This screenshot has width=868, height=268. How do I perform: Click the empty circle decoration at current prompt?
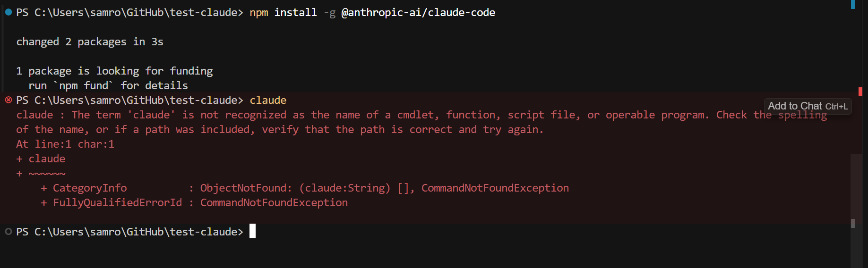[8, 232]
